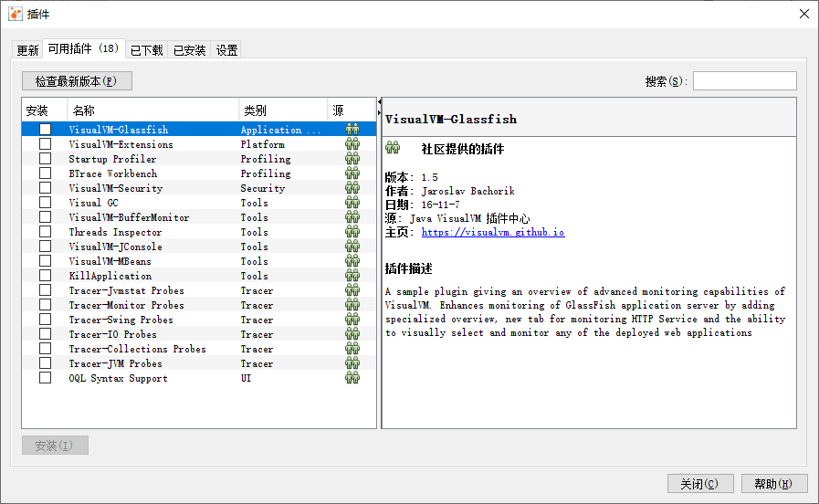Close the 插件 dialog window
The height and width of the screenshot is (504, 819).
804,14
